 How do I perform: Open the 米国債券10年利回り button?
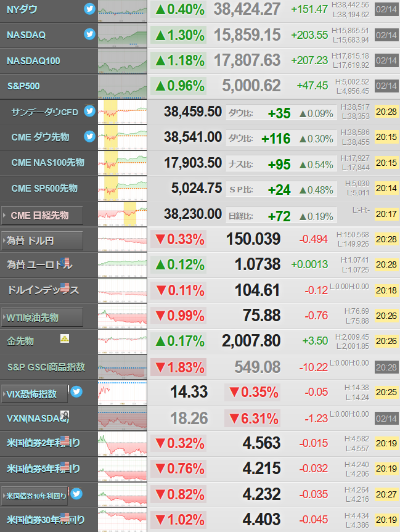tap(35, 496)
